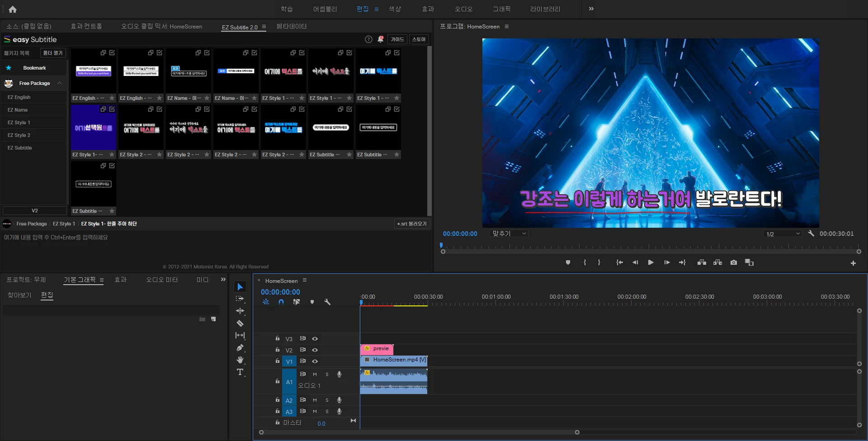Click the Extract button
This screenshot has width=868, height=441.
pos(717,263)
